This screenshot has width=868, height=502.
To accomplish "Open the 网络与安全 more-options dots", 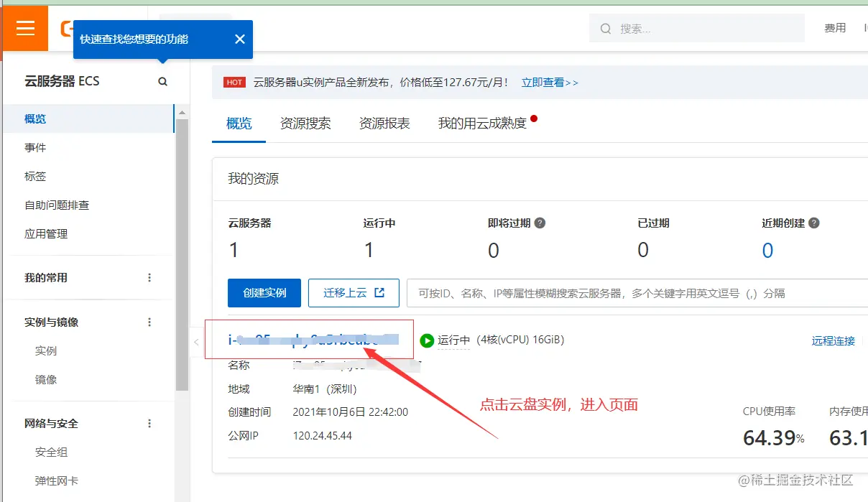I will [149, 424].
